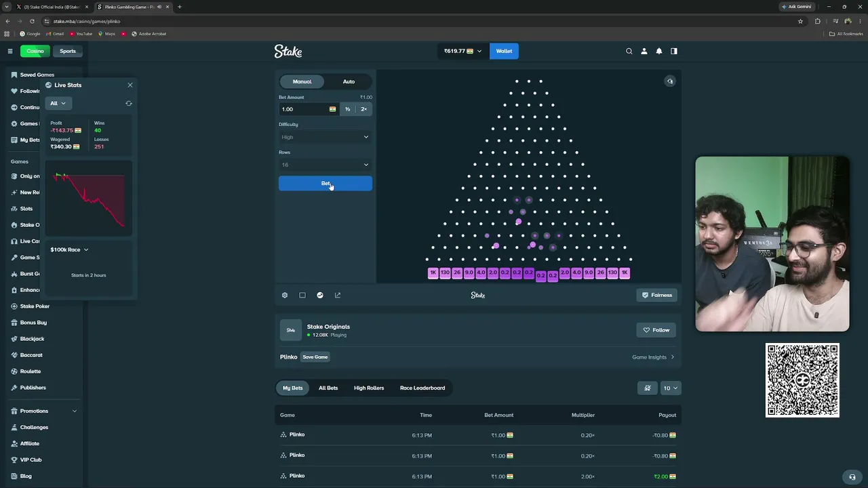The height and width of the screenshot is (488, 868).
Task: Open VIP Club in the sidebar
Action: tap(31, 460)
